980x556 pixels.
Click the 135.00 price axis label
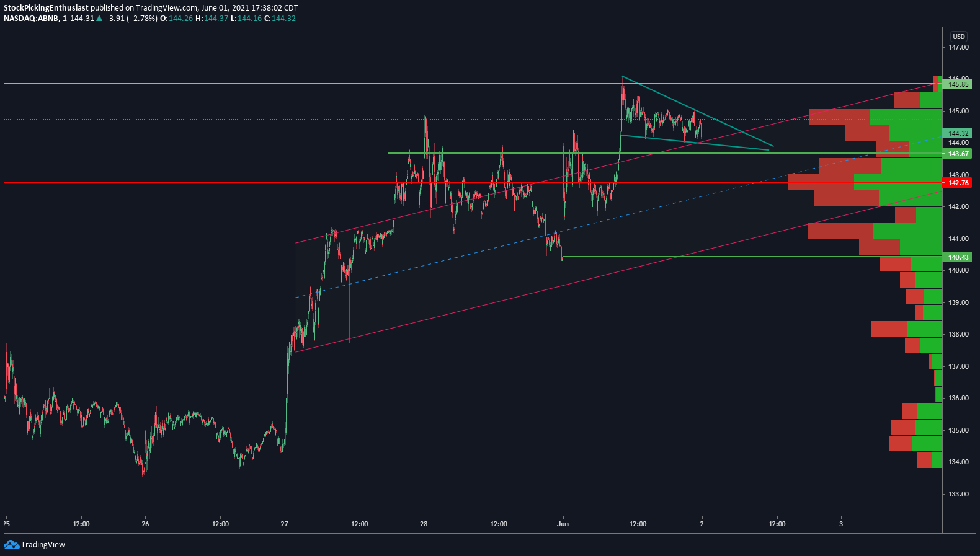[958, 430]
